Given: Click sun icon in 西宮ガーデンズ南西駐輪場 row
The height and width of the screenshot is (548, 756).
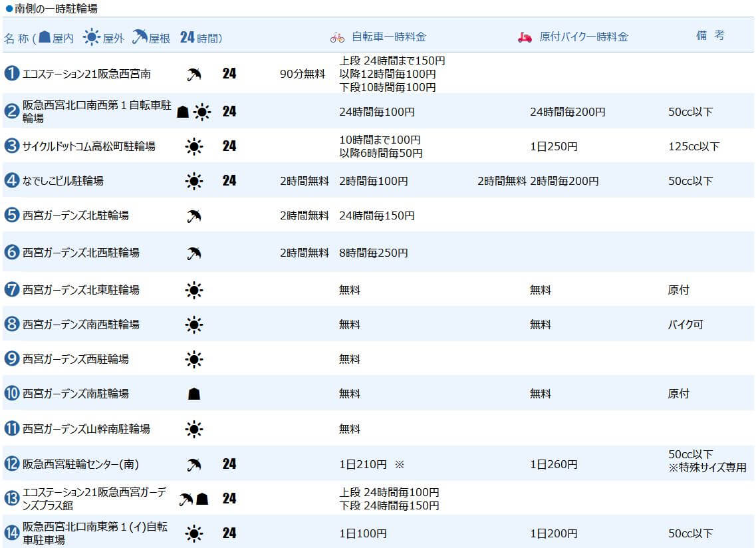Looking at the screenshot, I should pyautogui.click(x=194, y=325).
